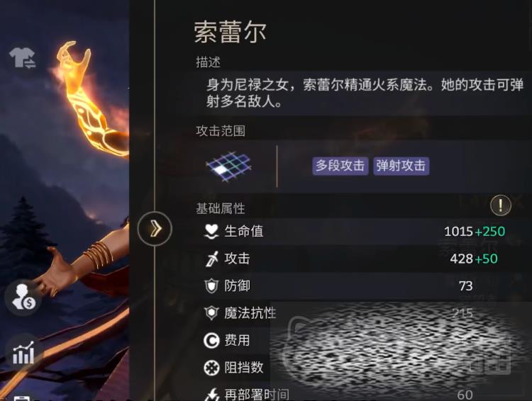The height and width of the screenshot is (401, 532).
Task: Click the 防御 shield icon
Action: (211, 286)
